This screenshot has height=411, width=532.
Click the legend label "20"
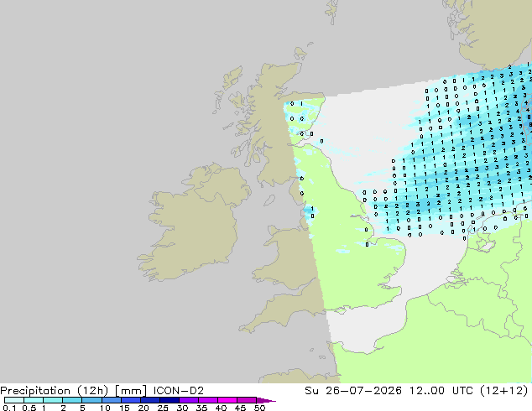(x=143, y=408)
